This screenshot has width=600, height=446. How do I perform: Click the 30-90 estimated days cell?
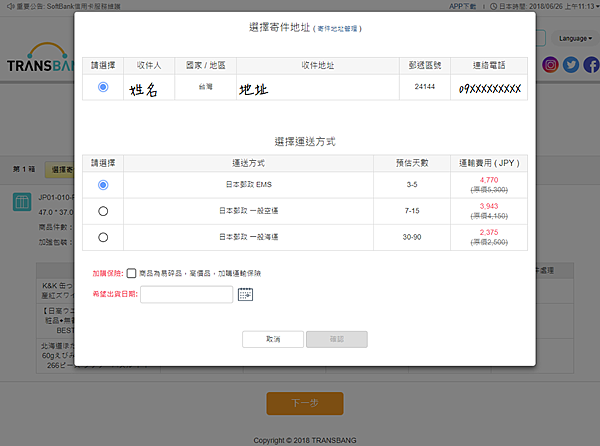coord(412,237)
